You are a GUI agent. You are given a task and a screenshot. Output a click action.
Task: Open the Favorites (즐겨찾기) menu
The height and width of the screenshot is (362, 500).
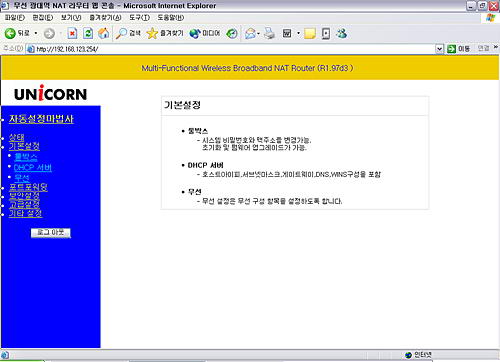pos(105,18)
